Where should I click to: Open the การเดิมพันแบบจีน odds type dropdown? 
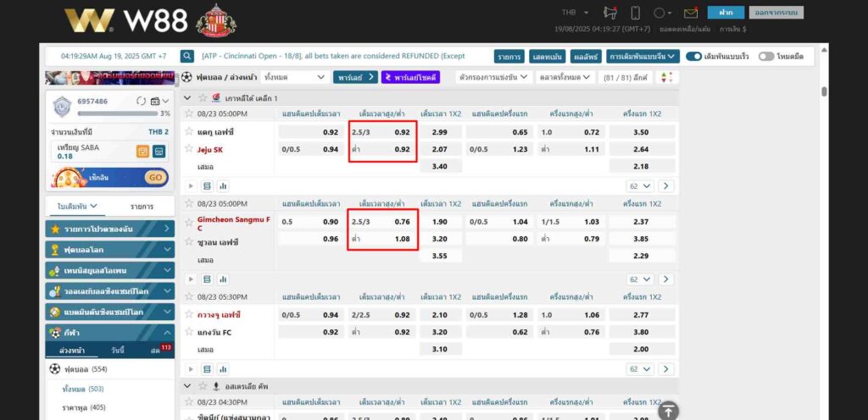point(643,57)
